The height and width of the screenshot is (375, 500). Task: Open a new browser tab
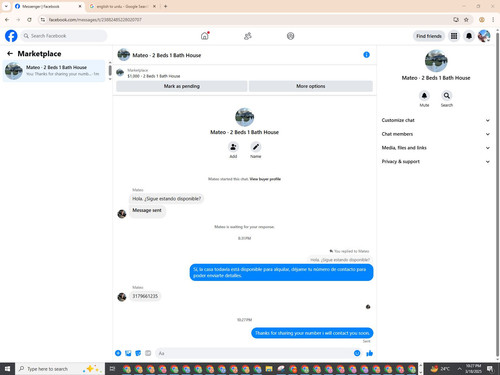[165, 6]
